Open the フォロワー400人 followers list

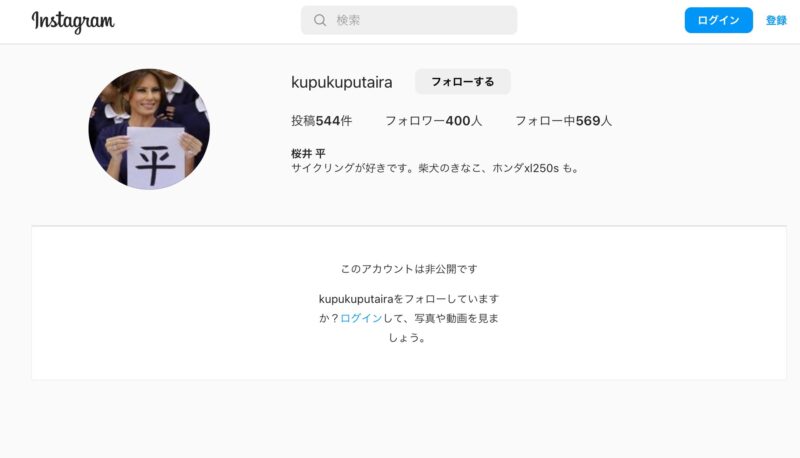pos(433,121)
